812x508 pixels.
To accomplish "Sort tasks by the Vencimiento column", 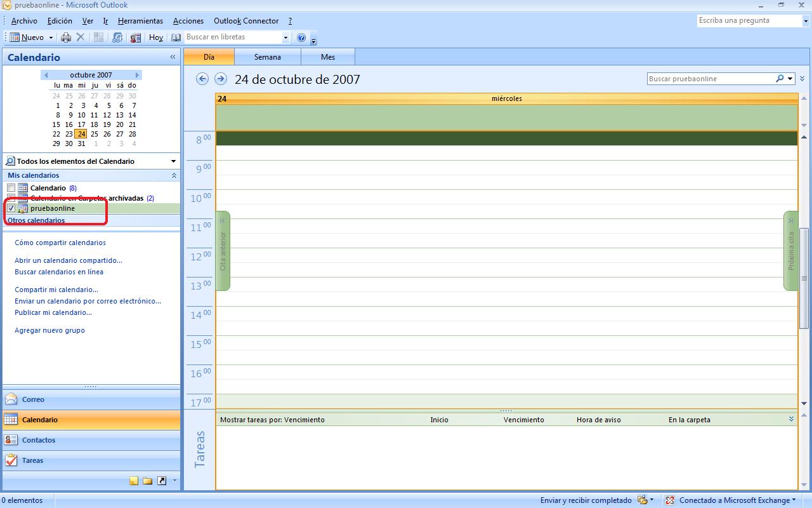I will tap(524, 420).
